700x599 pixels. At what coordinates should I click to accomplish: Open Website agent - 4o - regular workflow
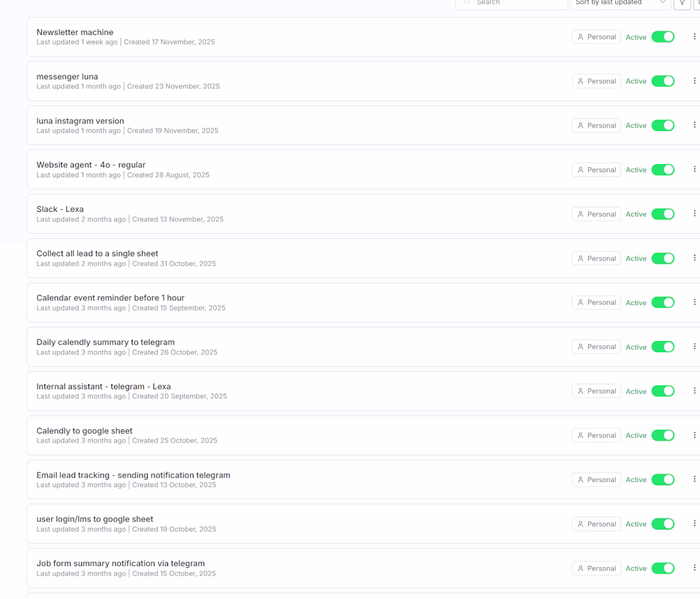[x=91, y=165]
